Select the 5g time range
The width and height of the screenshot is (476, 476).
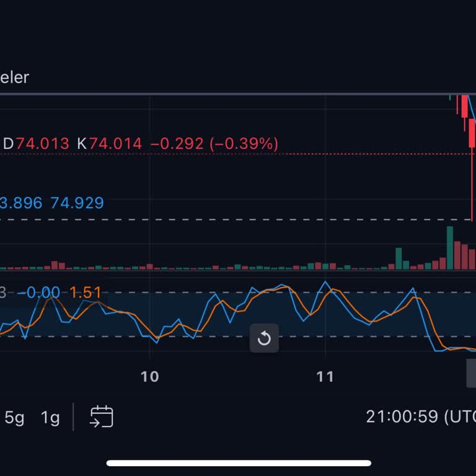14,417
